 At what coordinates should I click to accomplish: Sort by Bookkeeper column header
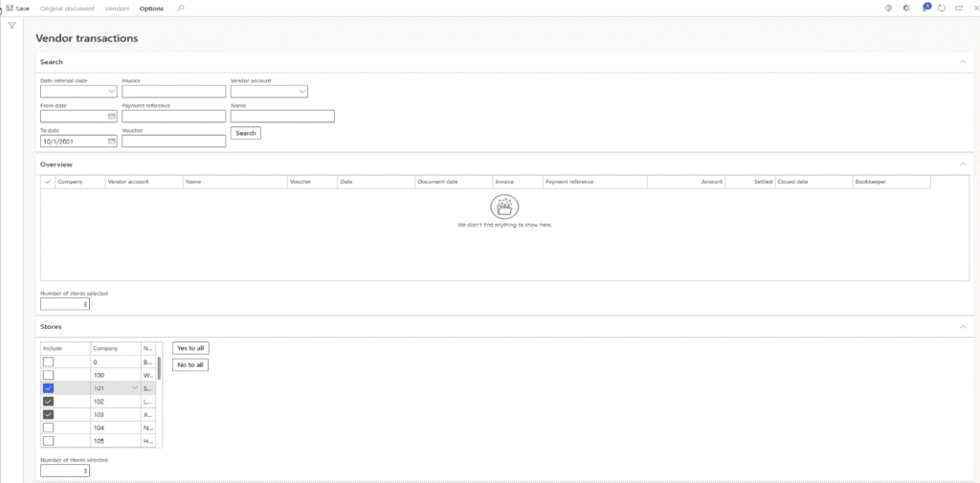click(x=871, y=182)
